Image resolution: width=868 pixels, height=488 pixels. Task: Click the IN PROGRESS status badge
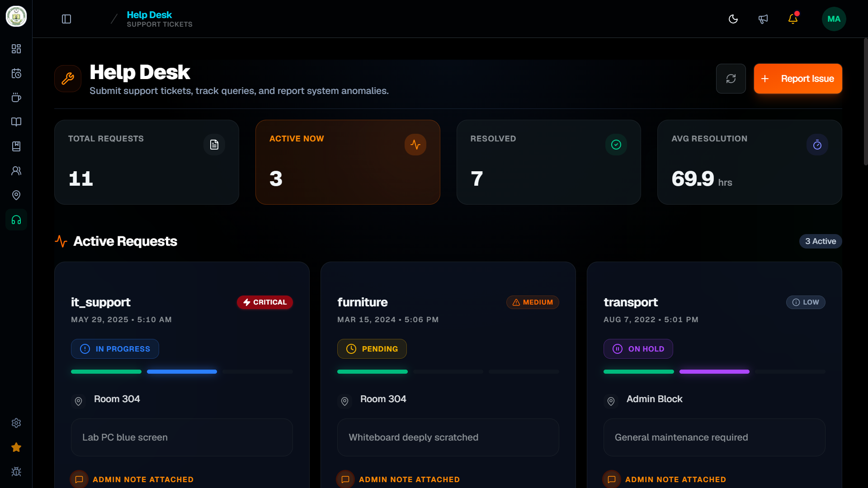pyautogui.click(x=115, y=349)
